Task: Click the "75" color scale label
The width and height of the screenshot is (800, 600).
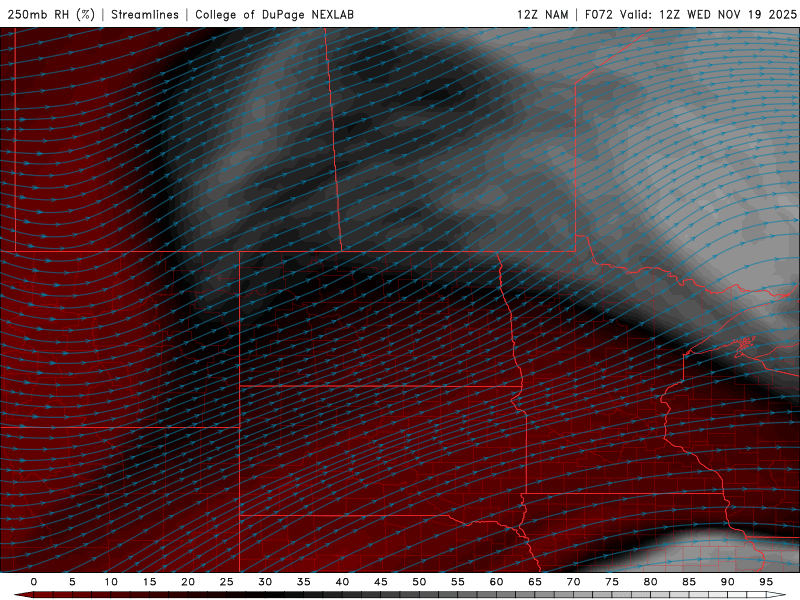Action: tap(611, 582)
